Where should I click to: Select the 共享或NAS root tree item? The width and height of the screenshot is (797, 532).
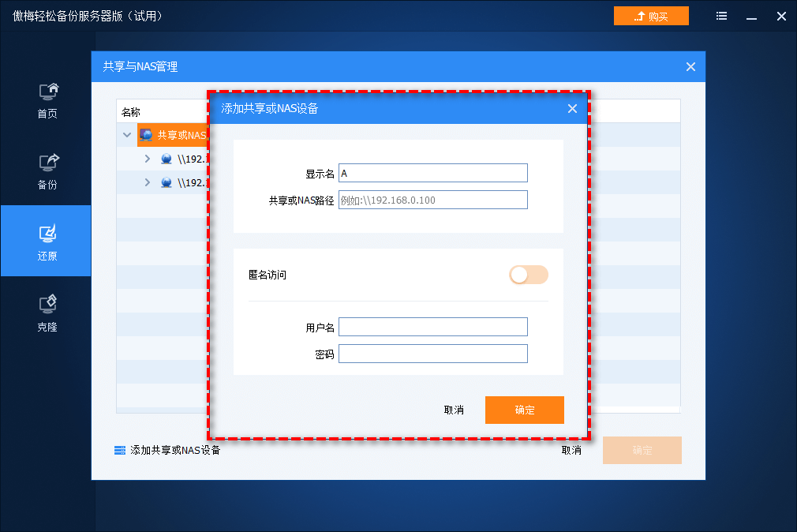point(173,135)
